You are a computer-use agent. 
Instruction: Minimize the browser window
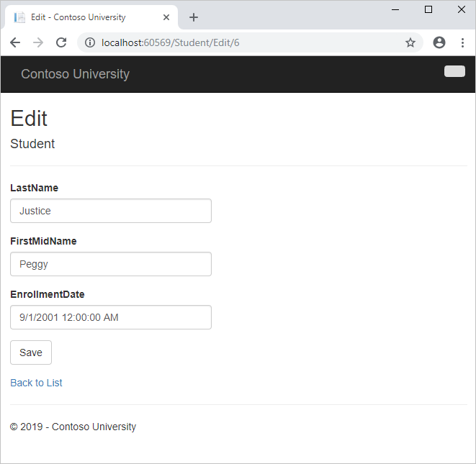pyautogui.click(x=395, y=9)
